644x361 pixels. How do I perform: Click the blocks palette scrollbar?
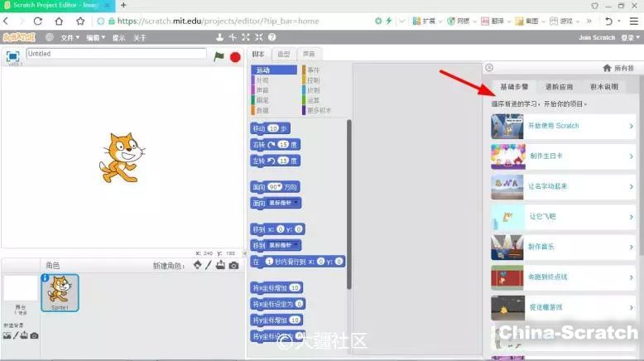[349, 205]
